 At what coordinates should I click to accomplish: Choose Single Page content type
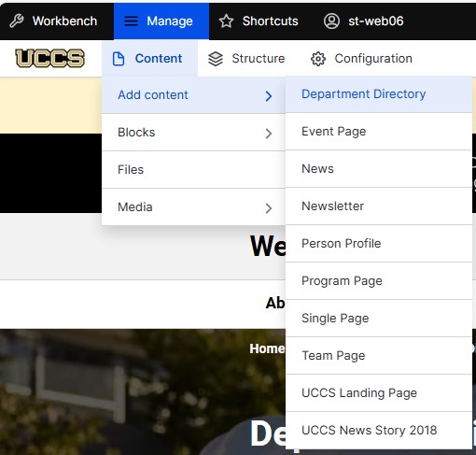click(x=379, y=319)
